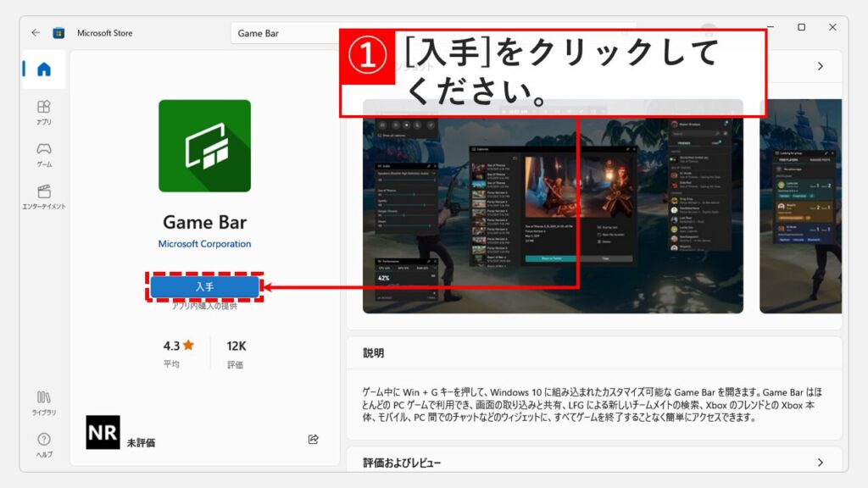
Task: Click the Game Bar app icon
Action: [x=204, y=146]
